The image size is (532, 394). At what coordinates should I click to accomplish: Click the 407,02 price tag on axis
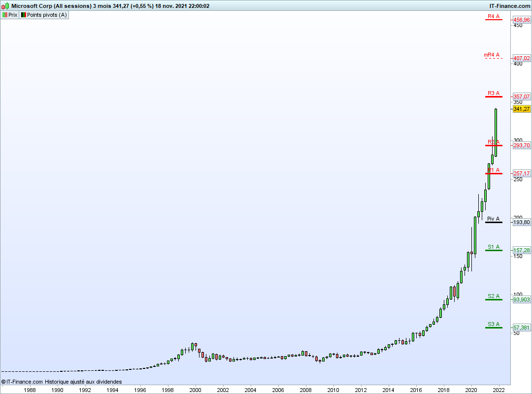click(x=522, y=58)
